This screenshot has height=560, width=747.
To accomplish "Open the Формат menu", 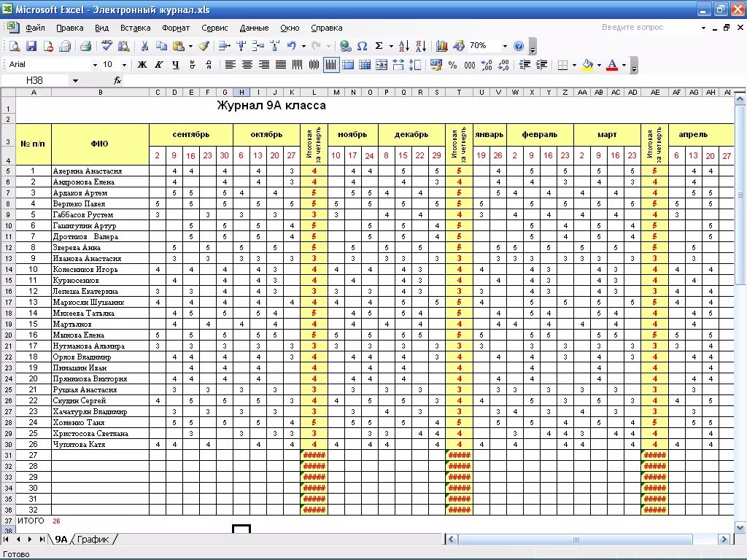I will pyautogui.click(x=176, y=28).
